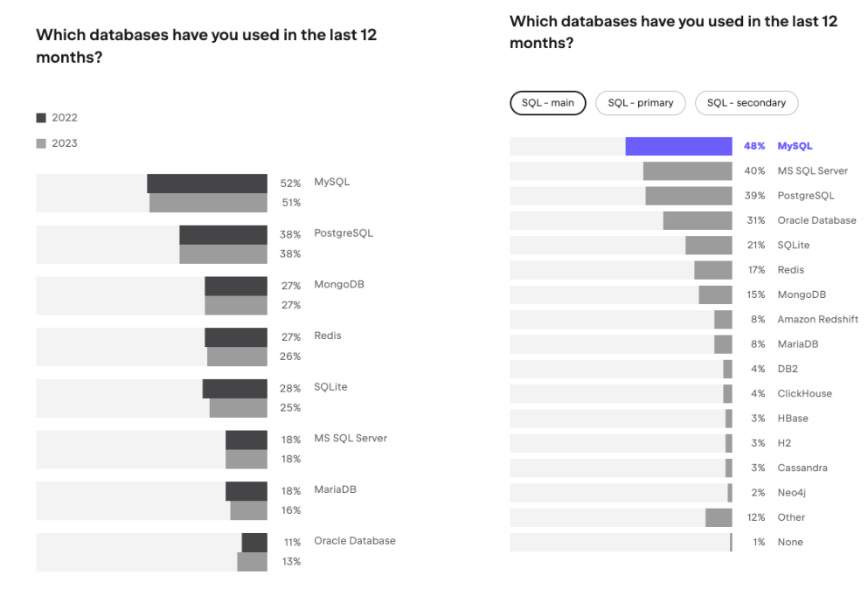Switch to the "SQL - primary" tab
The height and width of the screenshot is (589, 868).
[x=641, y=103]
